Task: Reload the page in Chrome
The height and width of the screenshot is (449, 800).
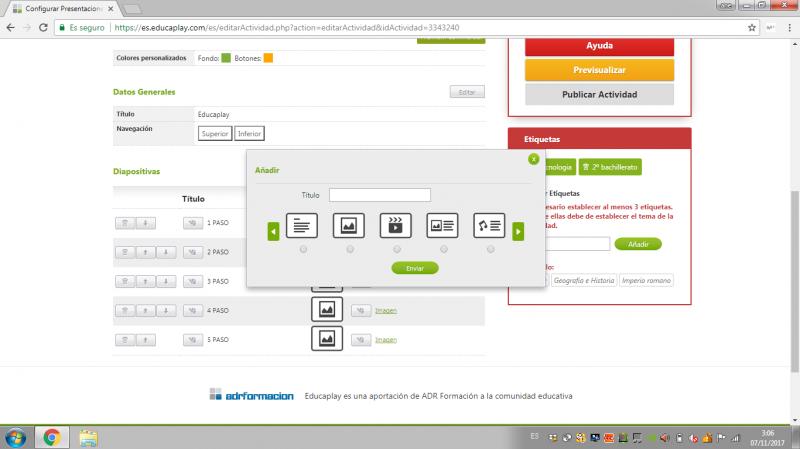Action: point(43,28)
